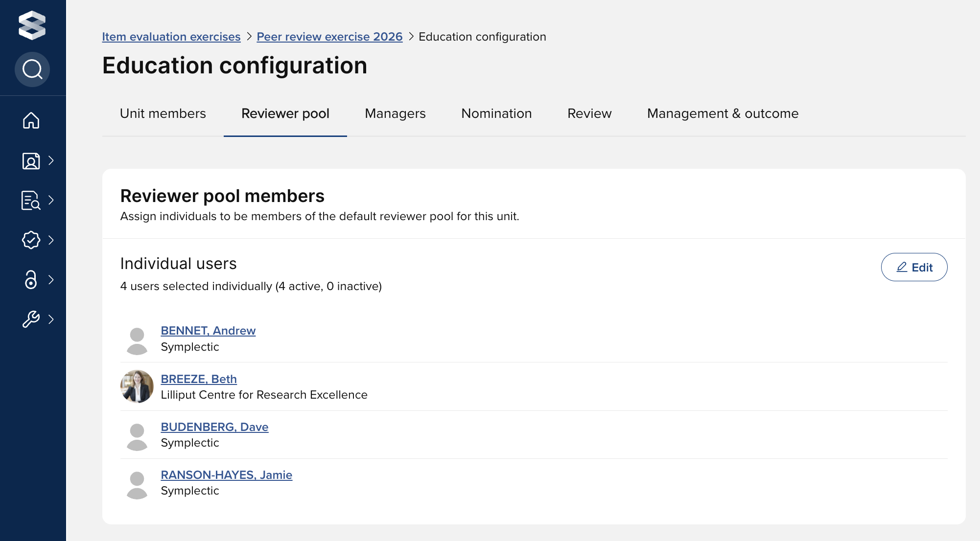Open the search icon in sidebar
Screen dimensions: 980x541
(x=32, y=69)
